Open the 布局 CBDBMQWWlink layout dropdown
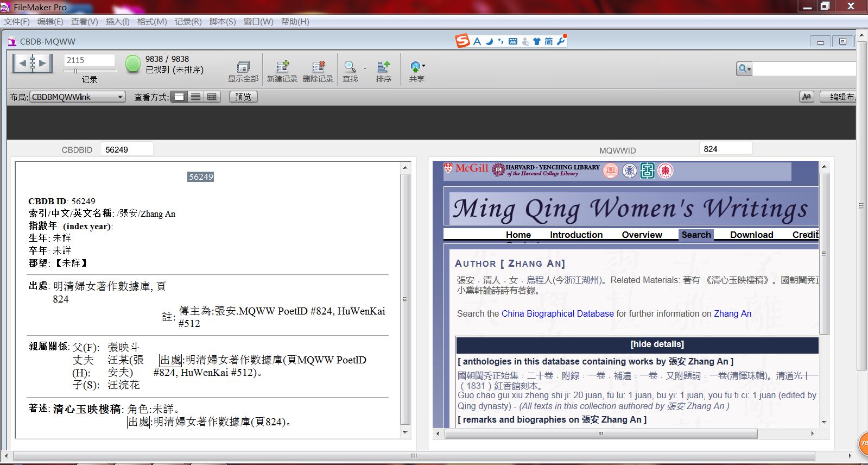Screen dimensions: 868x465 coord(78,97)
